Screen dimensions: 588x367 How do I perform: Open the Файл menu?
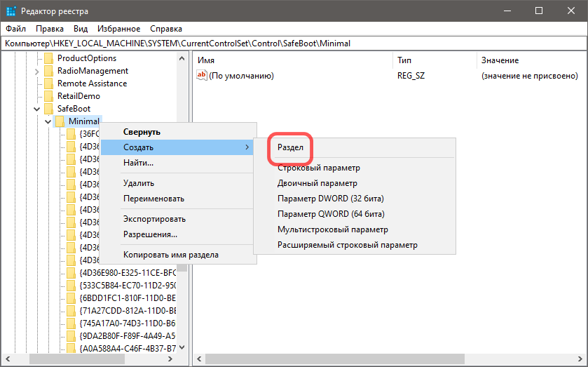pyautogui.click(x=15, y=29)
